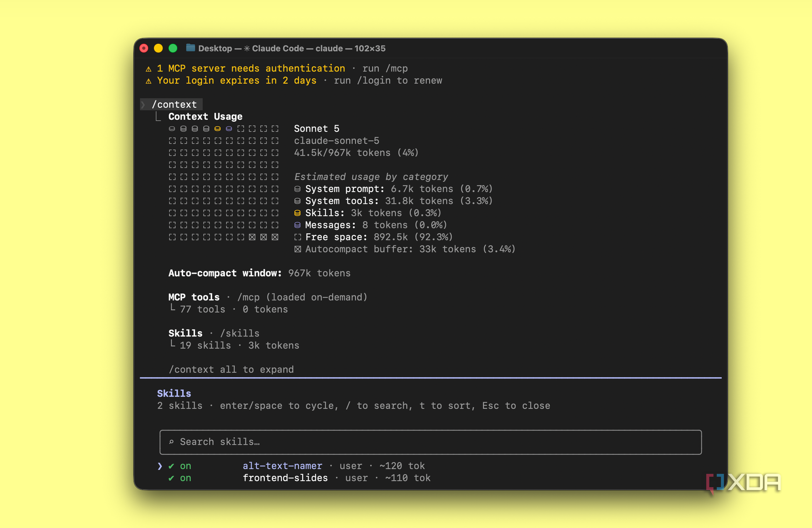This screenshot has width=812, height=528.
Task: Click the magnifier icon in the skills search
Action: (171, 442)
